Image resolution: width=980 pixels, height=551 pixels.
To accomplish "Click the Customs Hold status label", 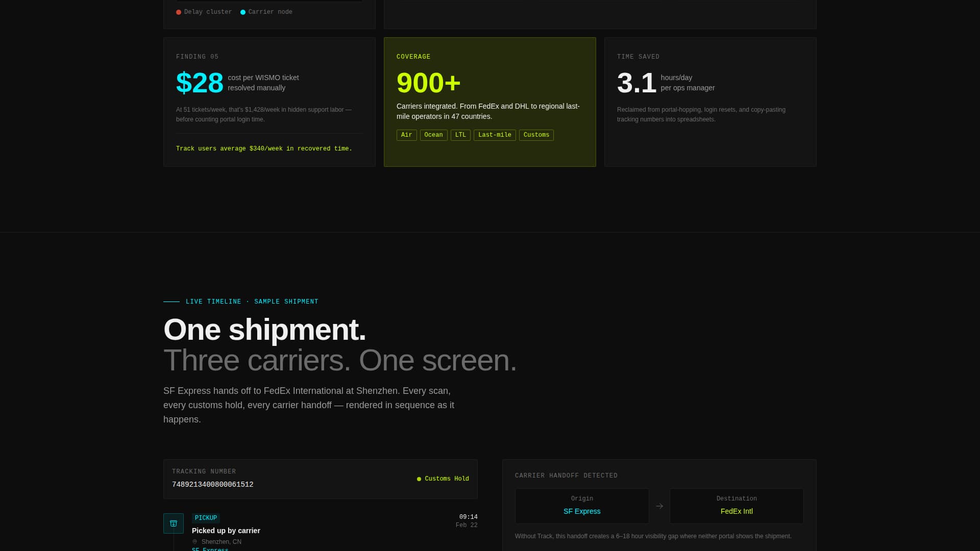I will point(447,479).
